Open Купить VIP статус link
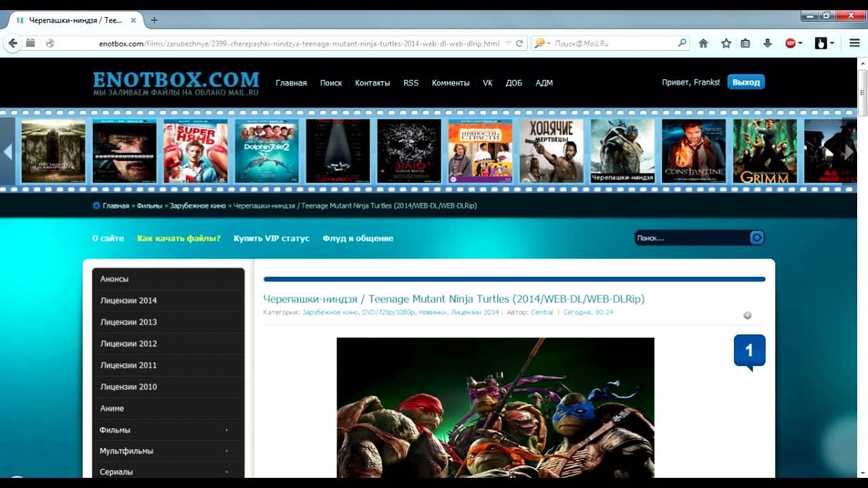 click(271, 238)
